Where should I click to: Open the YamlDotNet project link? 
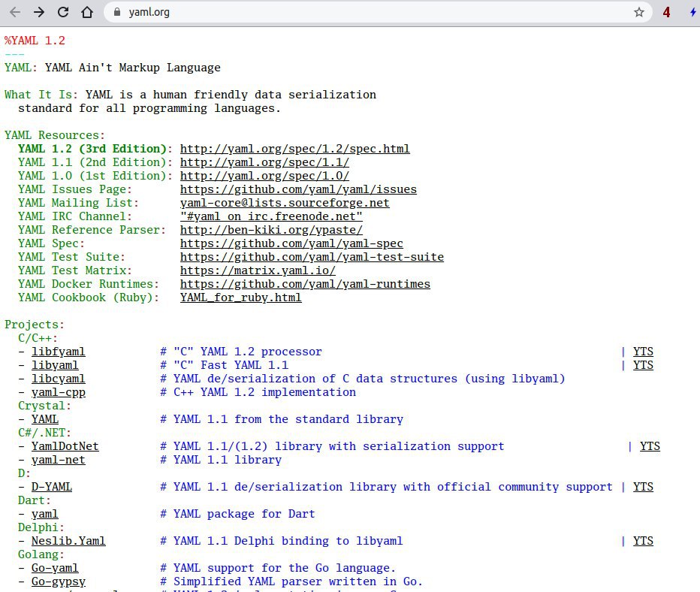coord(65,446)
